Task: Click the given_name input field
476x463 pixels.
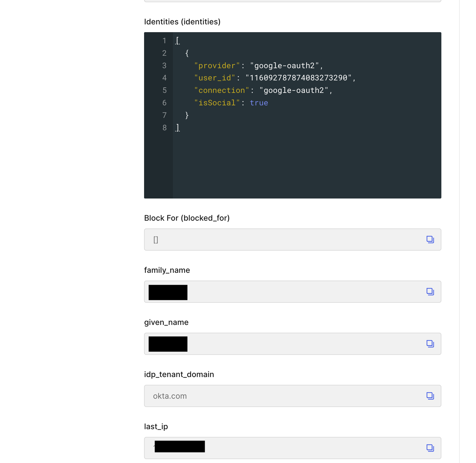Action: tap(293, 344)
